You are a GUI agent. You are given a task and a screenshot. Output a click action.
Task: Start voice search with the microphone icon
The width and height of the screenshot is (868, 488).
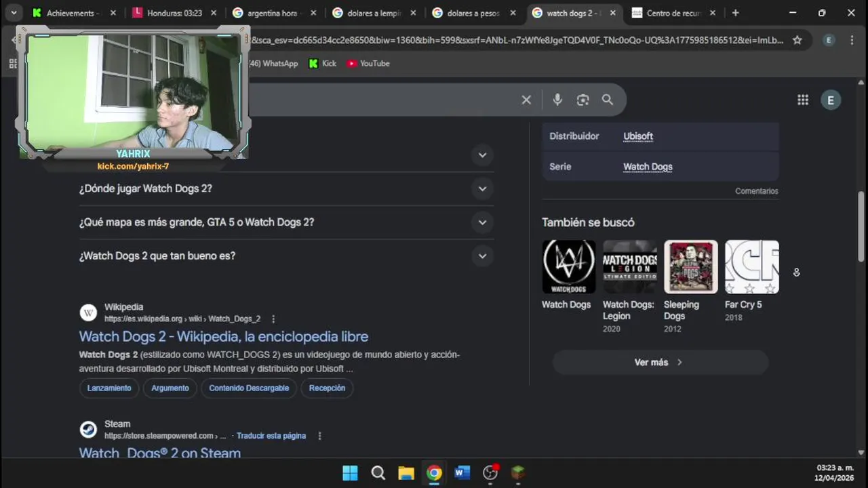click(557, 100)
